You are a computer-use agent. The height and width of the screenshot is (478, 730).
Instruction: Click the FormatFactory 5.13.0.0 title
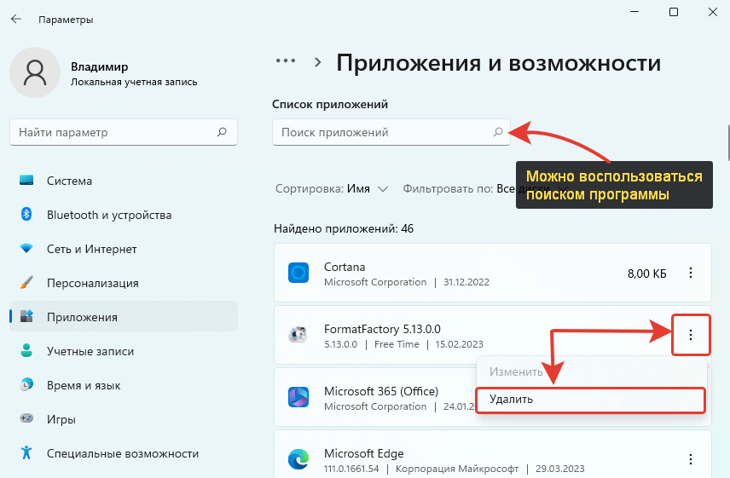pyautogui.click(x=382, y=329)
